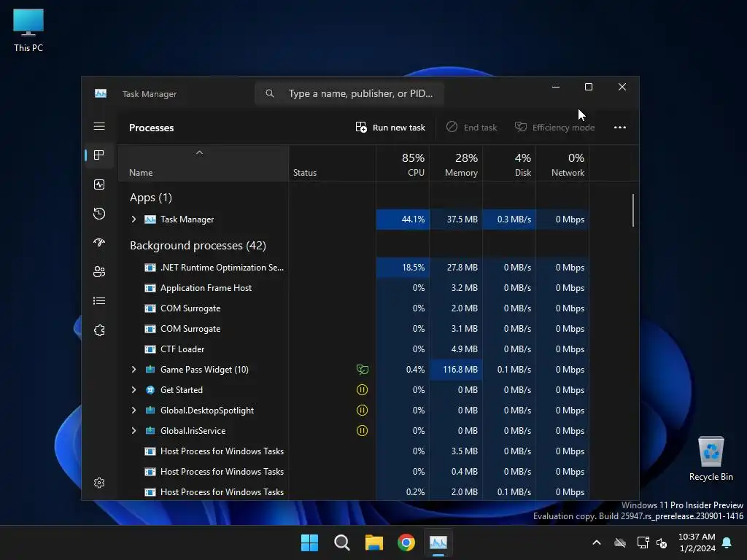
Task: Open the Windows Start button
Action: point(309,542)
